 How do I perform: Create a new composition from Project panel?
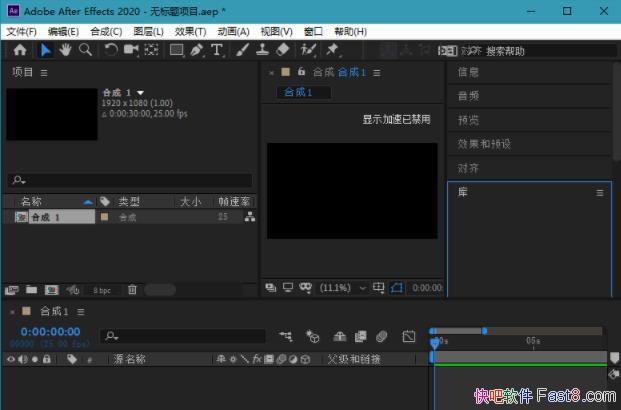(51, 290)
